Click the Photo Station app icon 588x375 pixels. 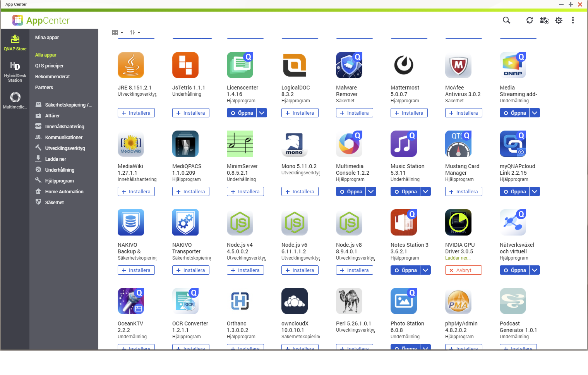pyautogui.click(x=404, y=301)
